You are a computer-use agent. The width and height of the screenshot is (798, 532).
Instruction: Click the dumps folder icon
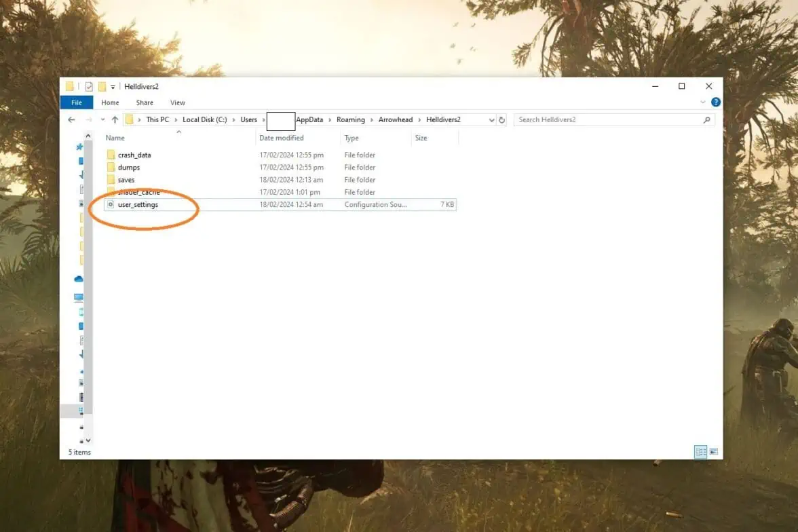pos(111,167)
